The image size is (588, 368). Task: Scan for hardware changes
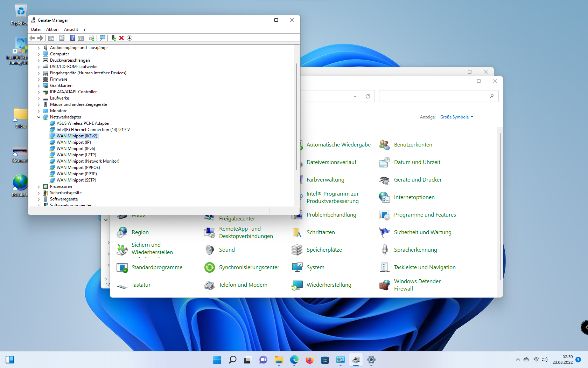point(103,38)
